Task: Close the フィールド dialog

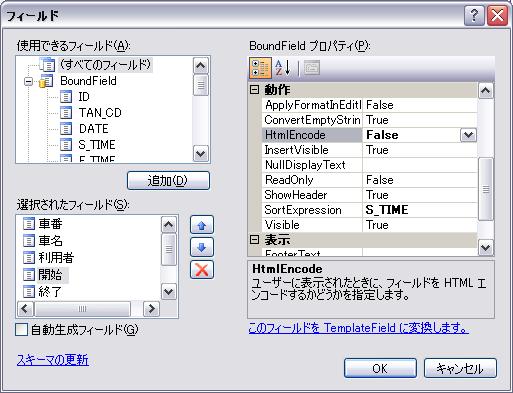Action: (497, 15)
